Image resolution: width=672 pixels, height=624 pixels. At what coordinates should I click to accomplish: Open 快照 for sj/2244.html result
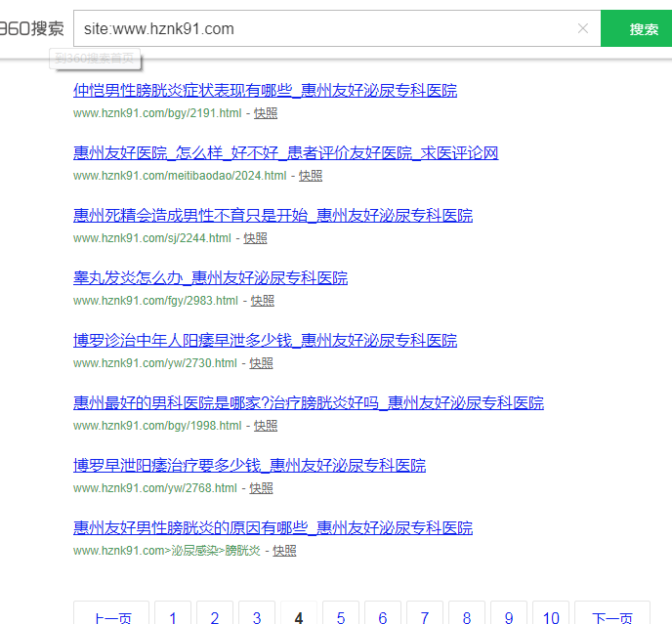tap(255, 238)
